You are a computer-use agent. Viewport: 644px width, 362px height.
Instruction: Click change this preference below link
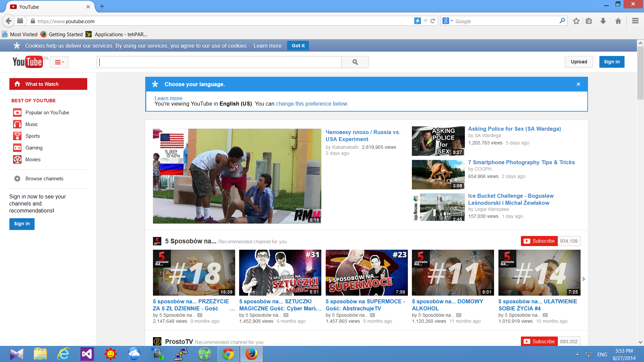312,104
